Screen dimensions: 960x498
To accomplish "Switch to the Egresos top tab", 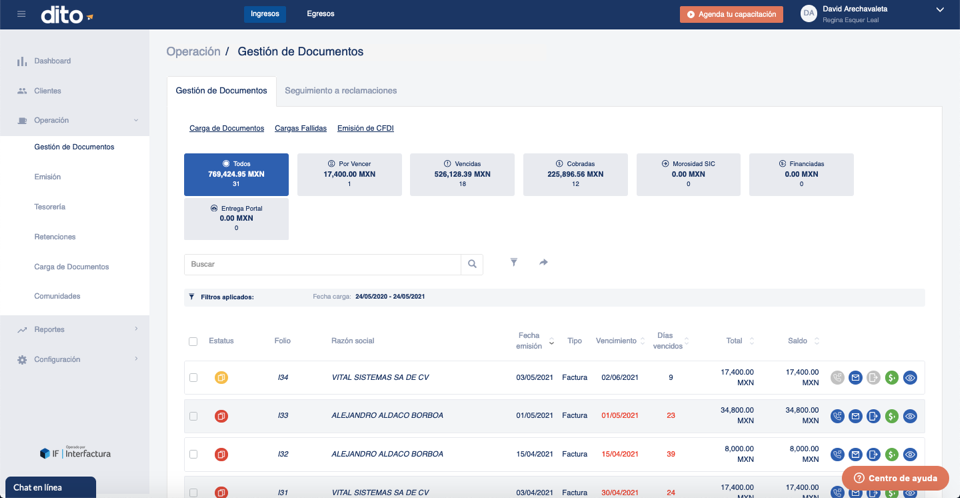I will [320, 14].
